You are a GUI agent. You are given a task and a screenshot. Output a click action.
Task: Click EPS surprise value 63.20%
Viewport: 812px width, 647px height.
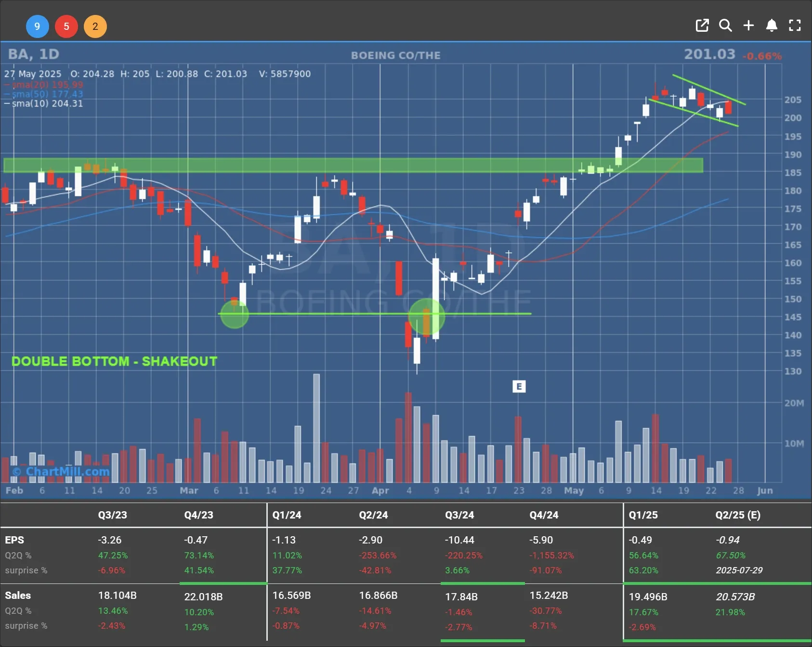tap(643, 570)
